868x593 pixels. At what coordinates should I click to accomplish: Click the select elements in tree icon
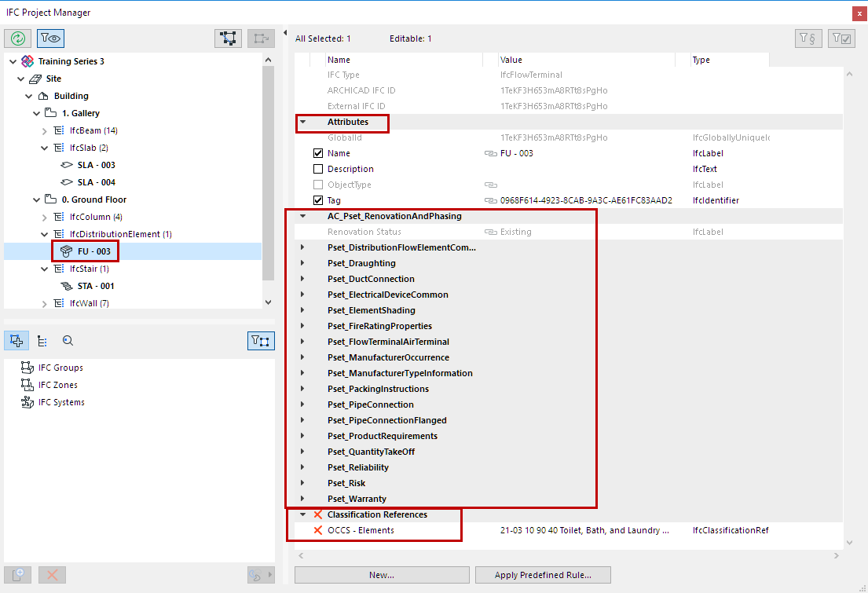pos(228,38)
